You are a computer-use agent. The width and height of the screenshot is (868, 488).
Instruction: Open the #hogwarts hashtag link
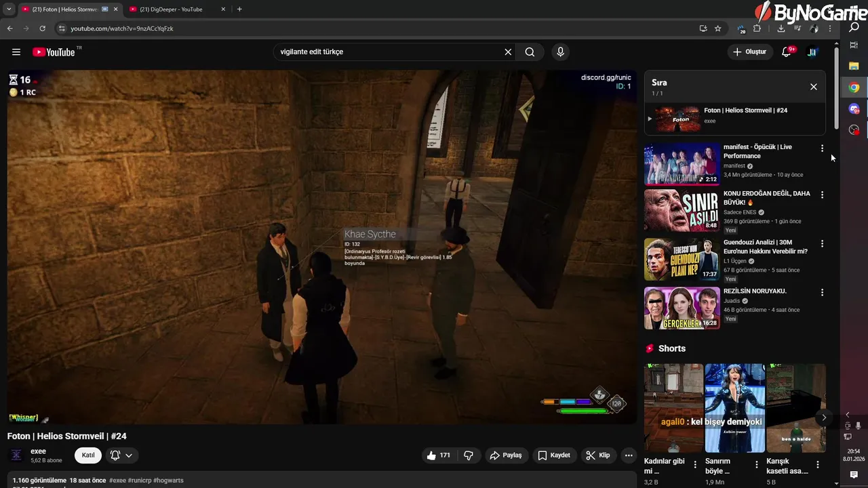[168, 481]
